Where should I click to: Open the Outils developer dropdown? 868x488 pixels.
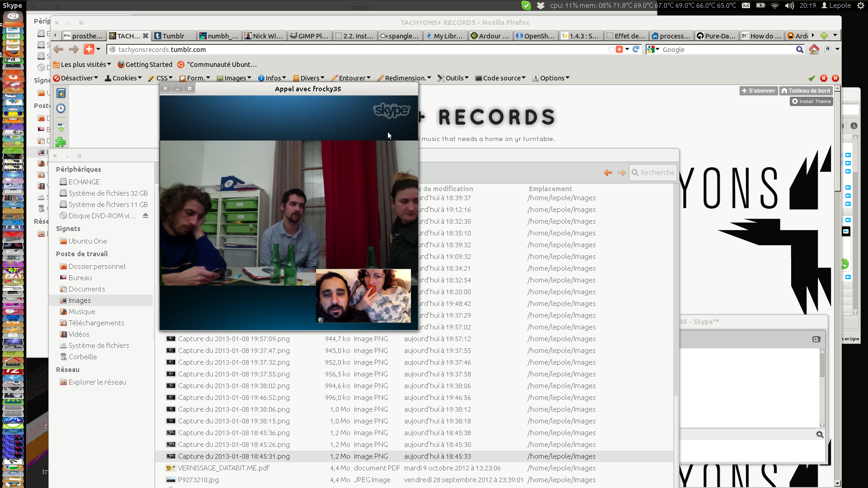pyautogui.click(x=453, y=78)
